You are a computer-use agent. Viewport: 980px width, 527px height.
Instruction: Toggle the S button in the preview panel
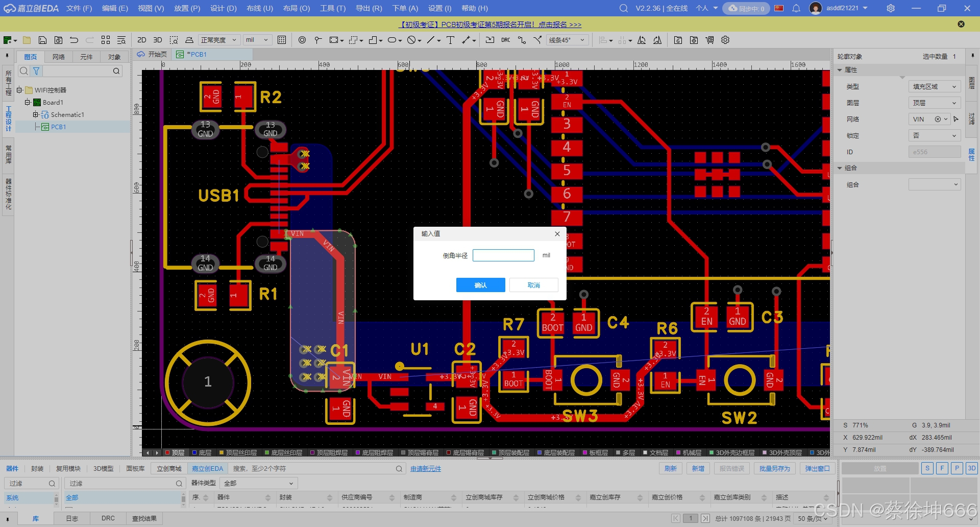tap(927, 468)
